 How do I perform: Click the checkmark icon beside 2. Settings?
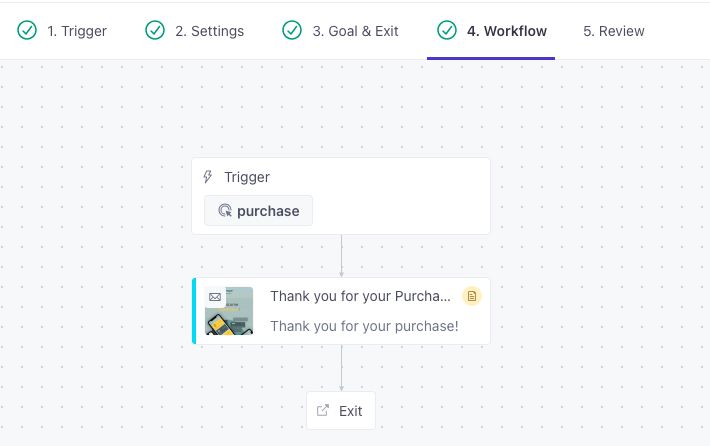pos(155,30)
